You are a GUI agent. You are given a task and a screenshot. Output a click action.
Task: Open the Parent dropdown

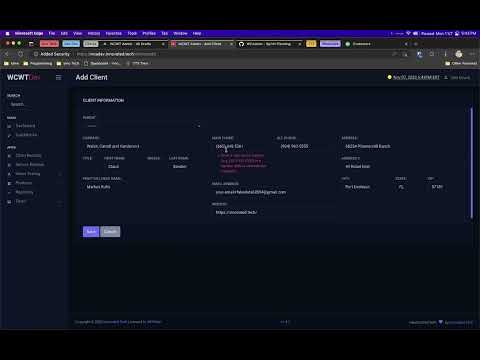pos(142,126)
